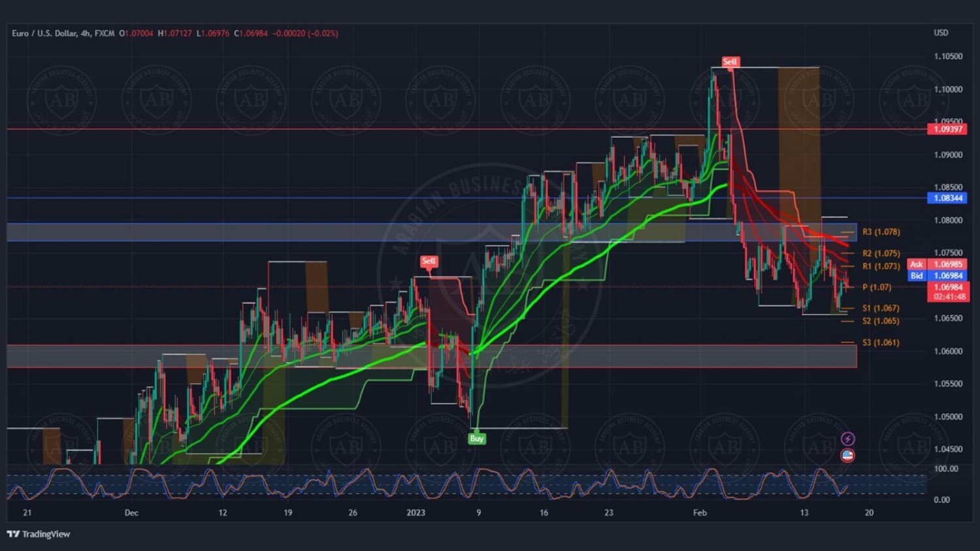Screen dimensions: 980x551
Task: Click the Euro / U.S. Dollar symbol title
Action: pos(44,33)
